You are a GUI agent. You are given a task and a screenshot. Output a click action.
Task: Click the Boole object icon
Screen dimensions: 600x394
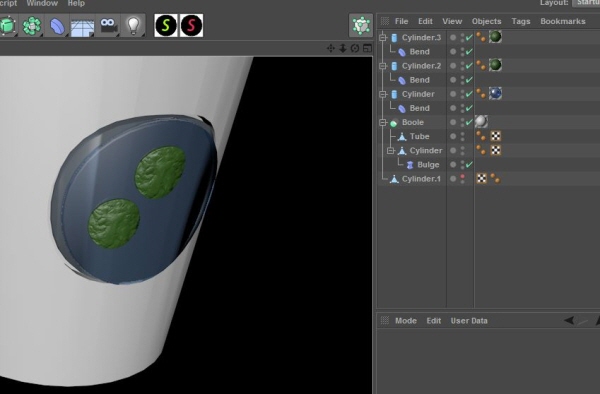click(x=394, y=123)
